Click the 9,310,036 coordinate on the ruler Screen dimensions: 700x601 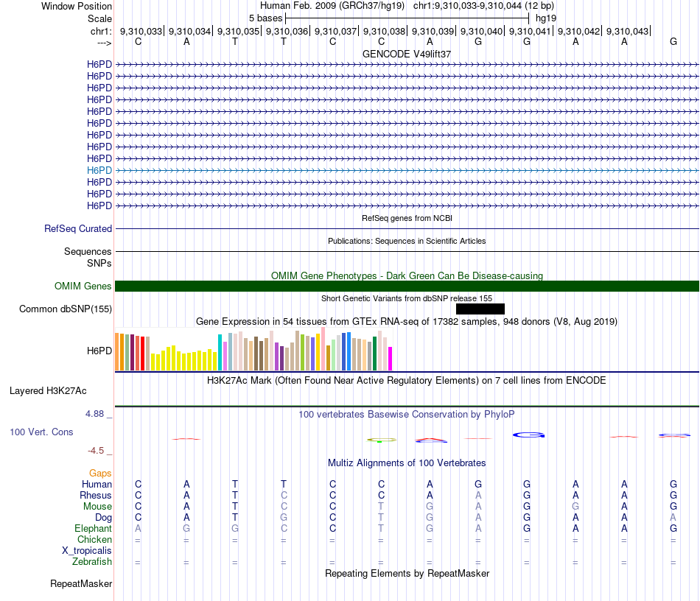287,31
